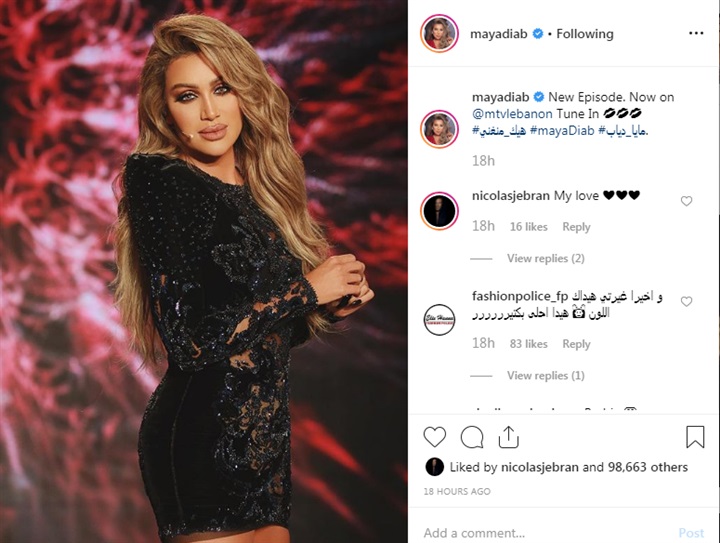Open the three-dot more options menu
Image resolution: width=720 pixels, height=543 pixels.
click(696, 34)
